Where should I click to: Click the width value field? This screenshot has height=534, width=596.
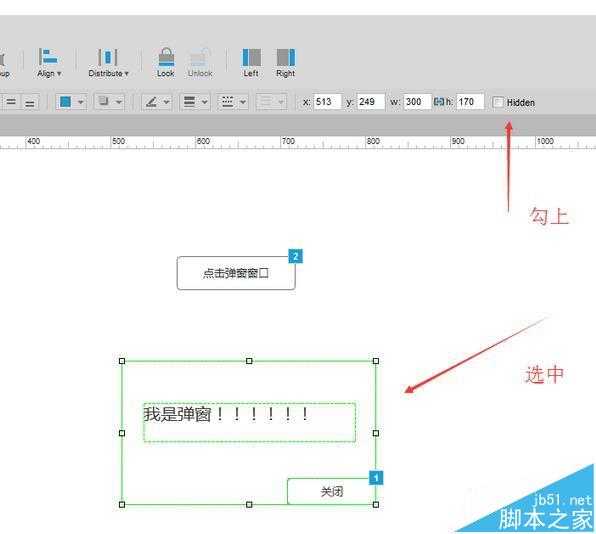coord(417,102)
